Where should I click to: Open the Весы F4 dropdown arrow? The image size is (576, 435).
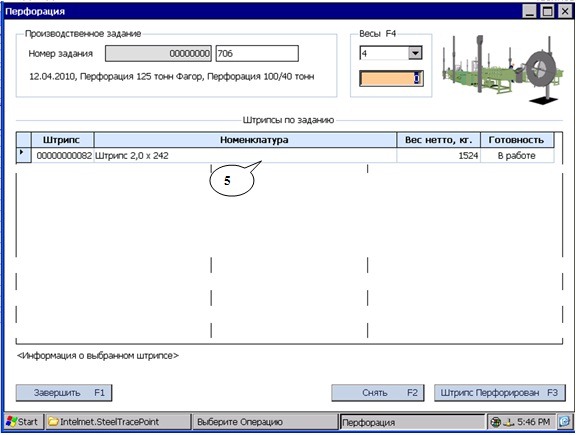[x=415, y=53]
